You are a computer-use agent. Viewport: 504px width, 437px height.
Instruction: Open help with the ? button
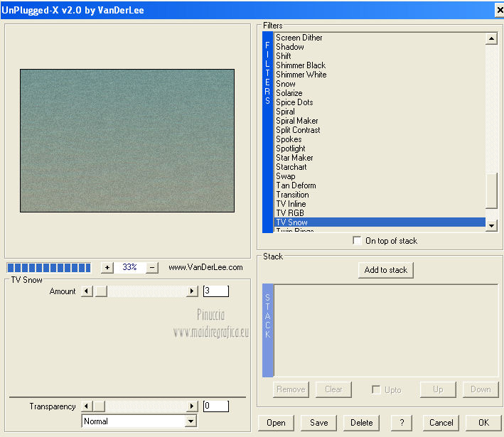point(402,423)
